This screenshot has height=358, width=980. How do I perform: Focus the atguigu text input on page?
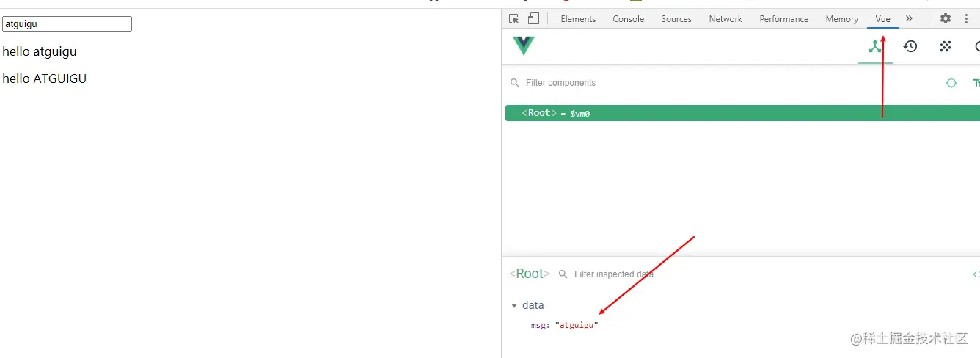pos(67,24)
